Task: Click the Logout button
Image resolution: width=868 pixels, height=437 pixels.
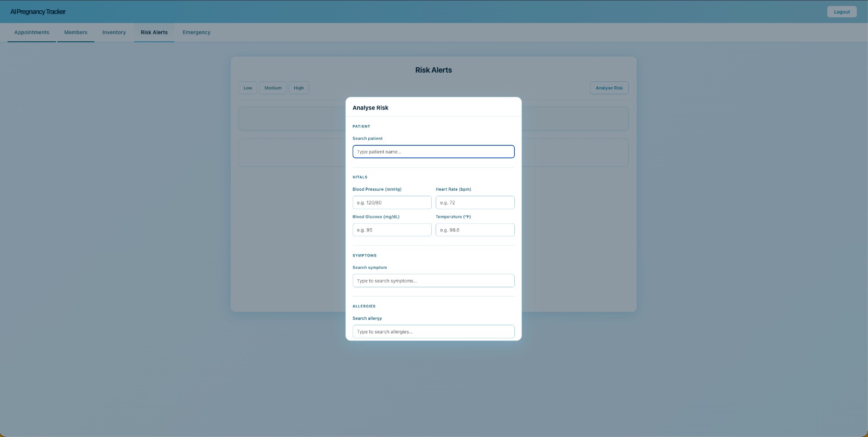Action: click(842, 12)
